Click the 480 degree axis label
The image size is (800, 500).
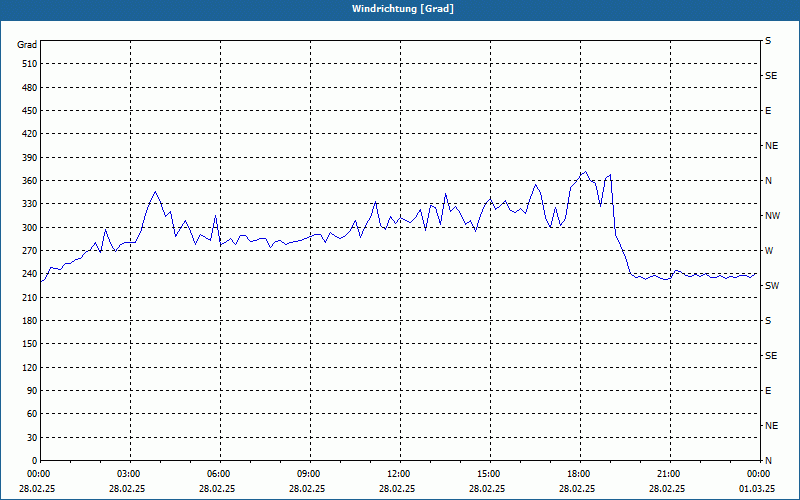[29, 88]
